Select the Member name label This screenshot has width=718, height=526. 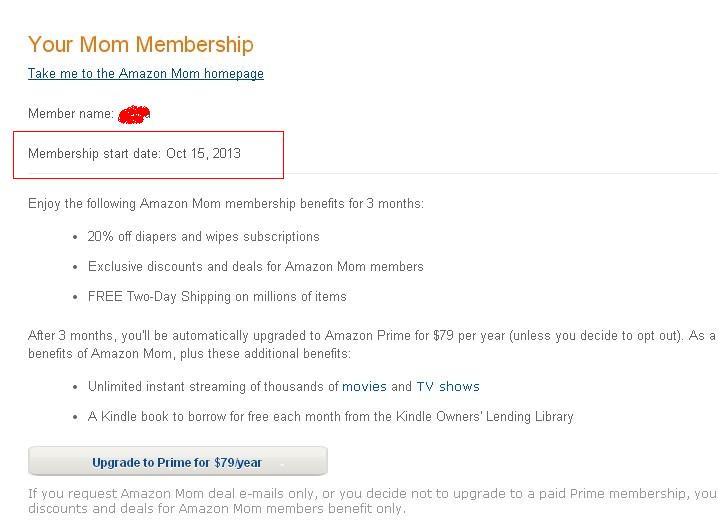click(x=70, y=114)
